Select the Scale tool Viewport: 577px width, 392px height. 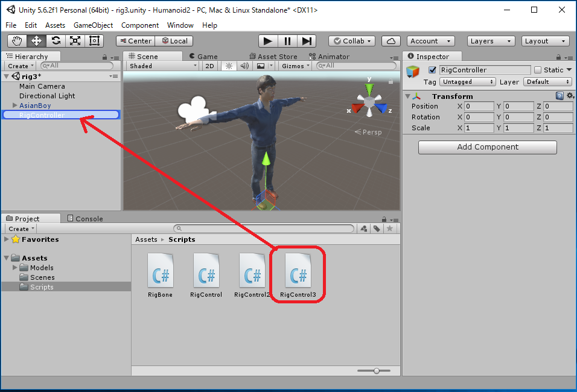pyautogui.click(x=75, y=41)
